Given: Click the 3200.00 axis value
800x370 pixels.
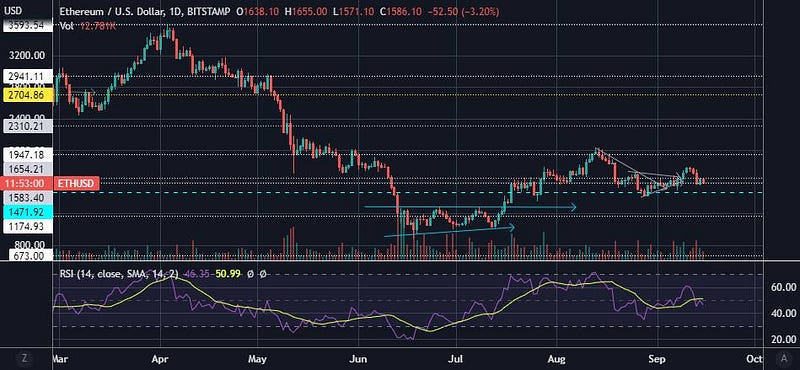Looking at the screenshot, I should [x=26, y=55].
